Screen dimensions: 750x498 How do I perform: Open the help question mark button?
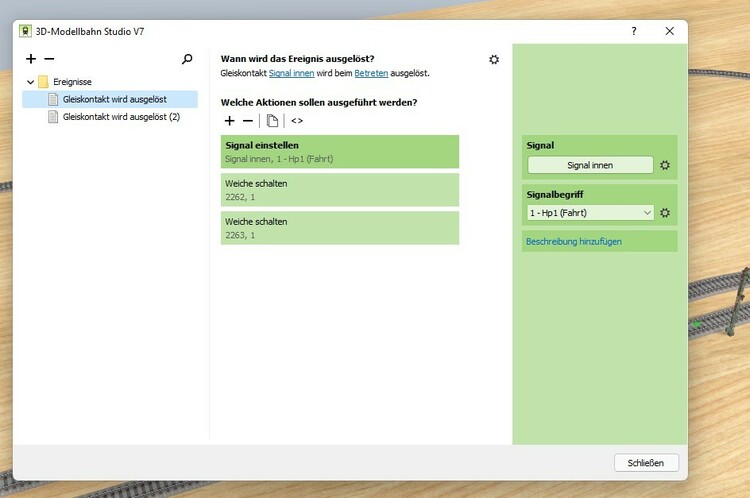tap(634, 31)
